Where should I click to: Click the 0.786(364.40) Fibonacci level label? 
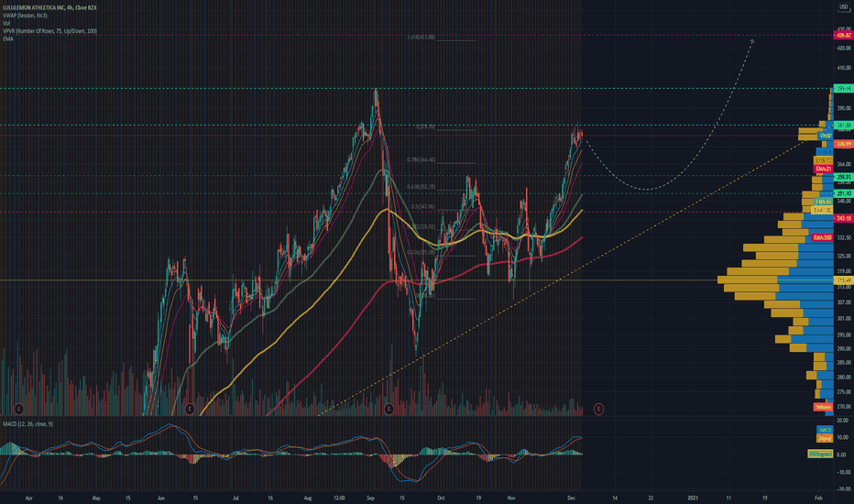click(421, 159)
